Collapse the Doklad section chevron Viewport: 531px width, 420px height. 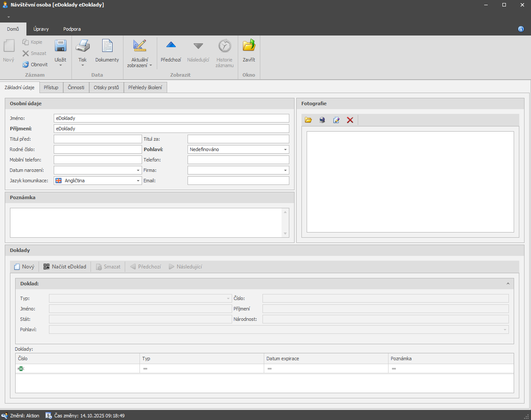[x=508, y=284]
